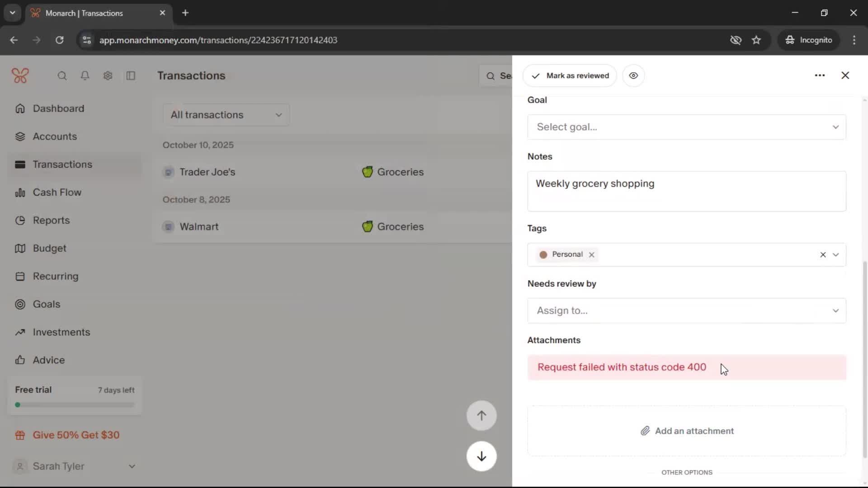Navigate to Cash Flow in sidebar
Screen dimensions: 868x488
pyautogui.click(x=57, y=192)
